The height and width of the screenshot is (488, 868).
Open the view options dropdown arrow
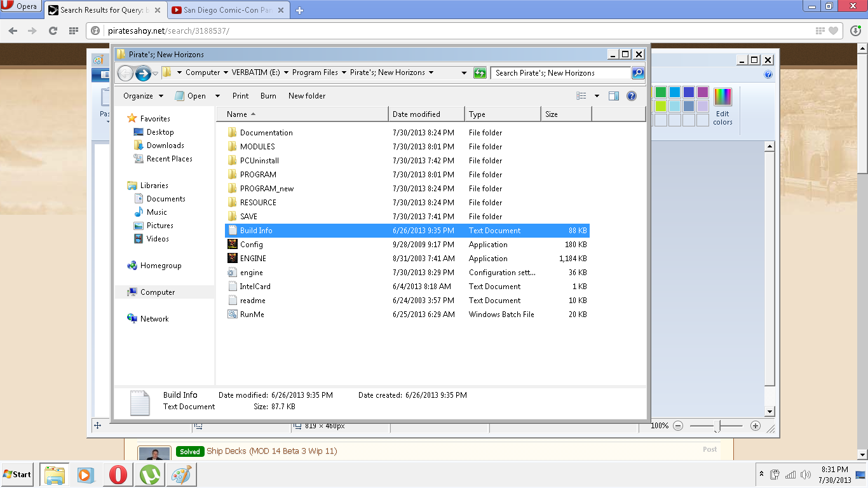[597, 96]
